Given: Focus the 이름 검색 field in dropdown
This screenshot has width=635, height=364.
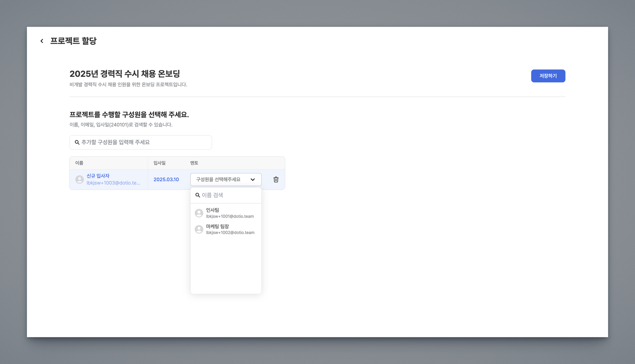Looking at the screenshot, I should click(226, 195).
